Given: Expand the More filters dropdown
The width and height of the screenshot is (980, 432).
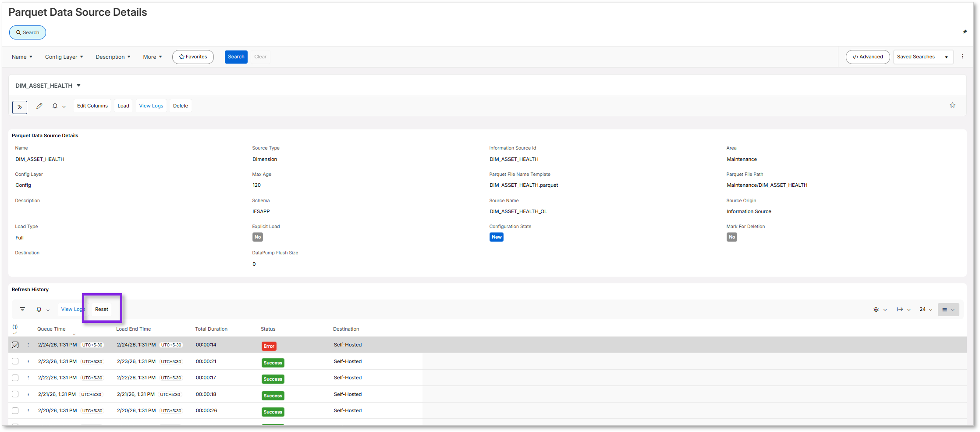Looking at the screenshot, I should (153, 57).
